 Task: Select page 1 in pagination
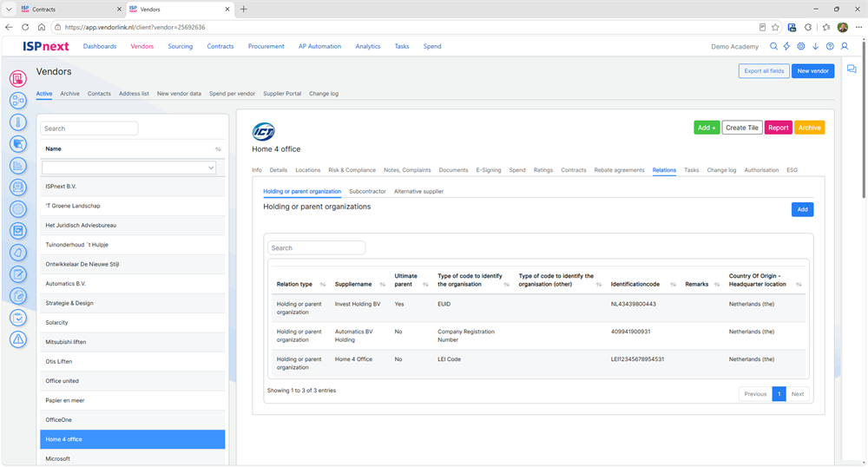[x=779, y=394]
